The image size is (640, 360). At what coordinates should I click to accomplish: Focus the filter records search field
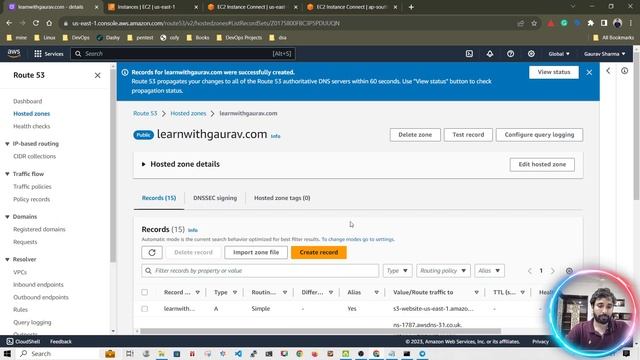pos(260,271)
